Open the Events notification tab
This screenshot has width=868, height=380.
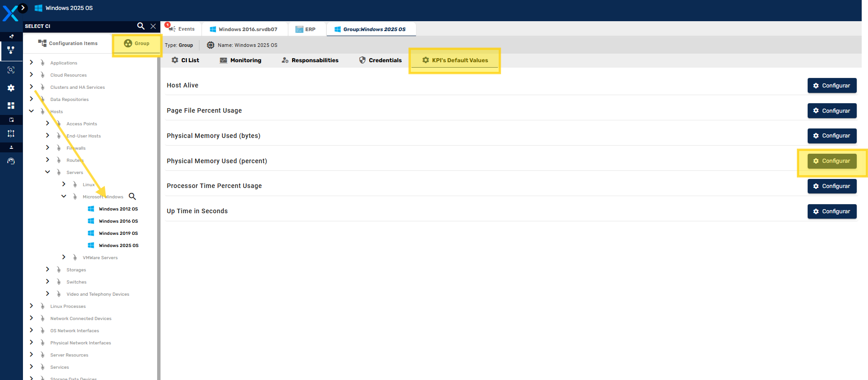tap(181, 29)
